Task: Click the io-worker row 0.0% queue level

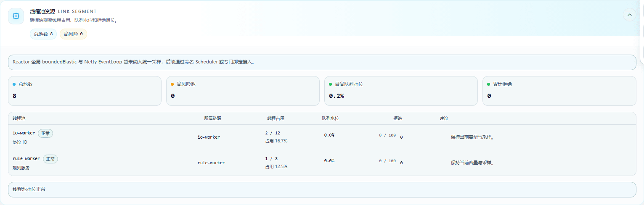Action: coord(329,135)
